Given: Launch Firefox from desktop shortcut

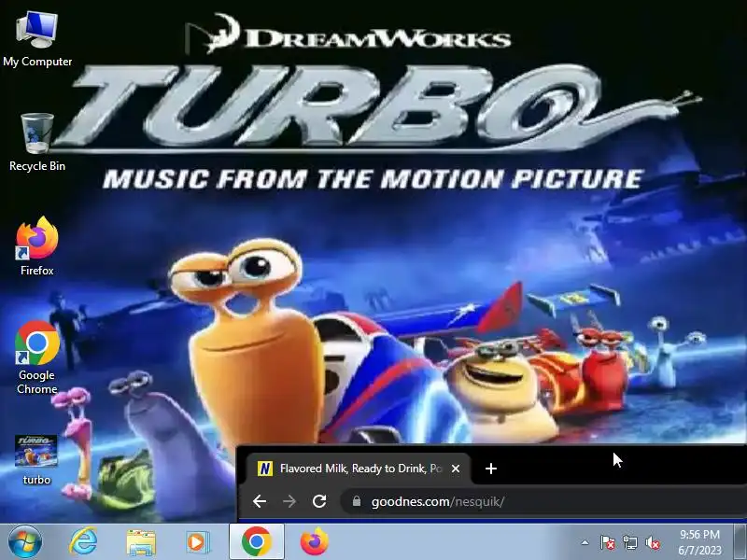Looking at the screenshot, I should 37,245.
